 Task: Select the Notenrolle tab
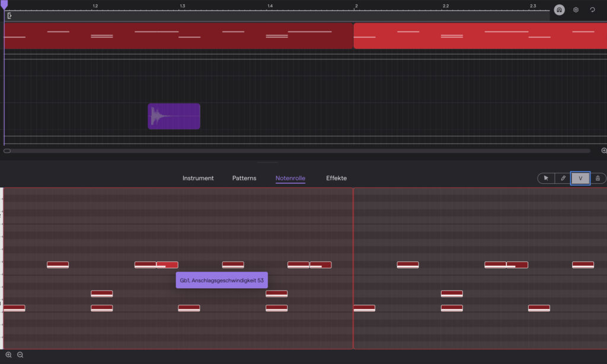click(290, 178)
